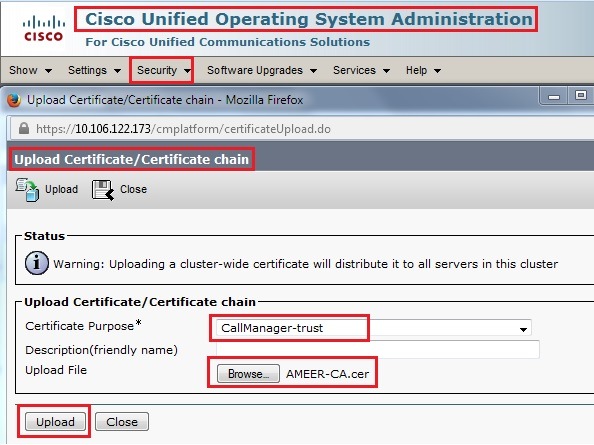The image size is (594, 445).
Task: Click the cluster-wide certificate warning text
Action: coord(305,264)
